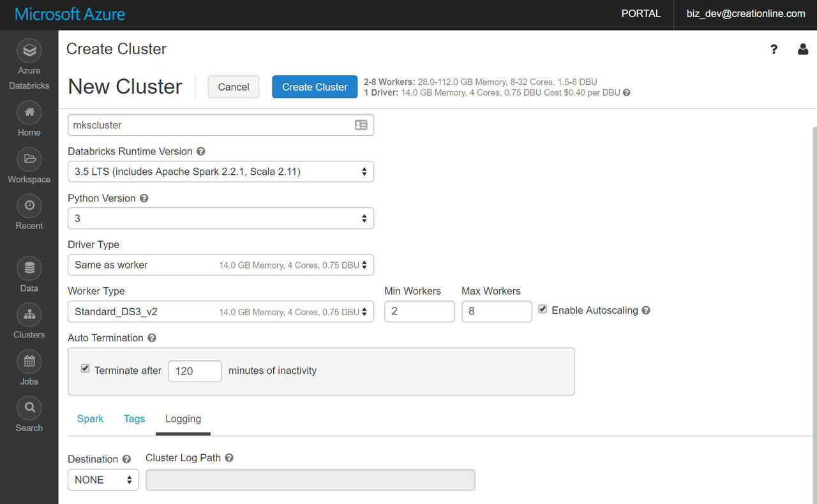Image resolution: width=817 pixels, height=504 pixels.
Task: Click inactivity minutes field showing 120
Action: click(195, 371)
